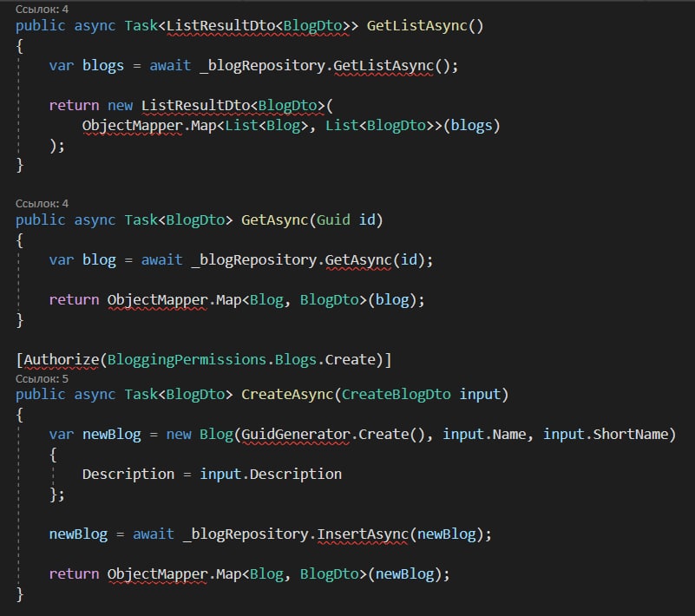Click BloggingPermissions in the attribute
The width and height of the screenshot is (695, 616).
coord(187,359)
